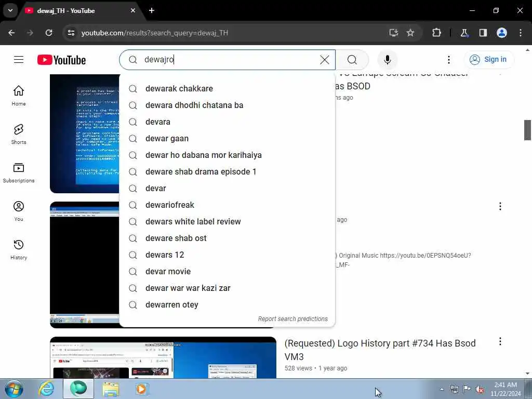Open YouTube settings three-dot menu
Screen dimensions: 532x399
(x=448, y=60)
